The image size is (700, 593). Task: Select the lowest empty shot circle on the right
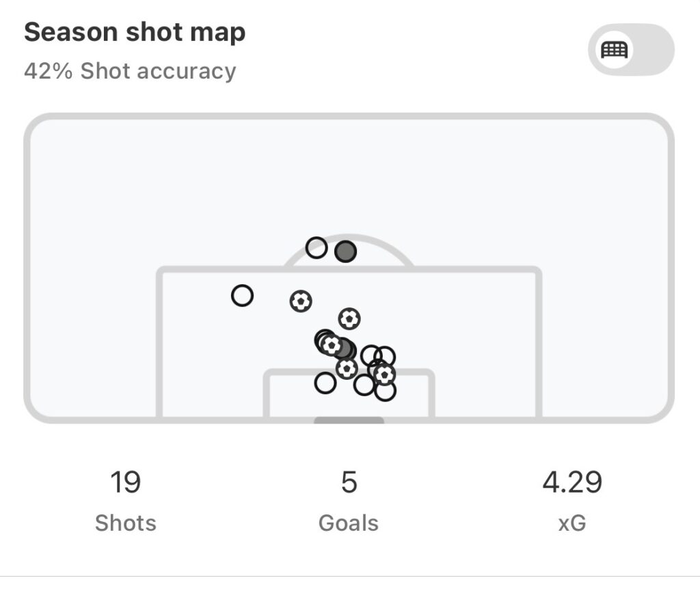pyautogui.click(x=386, y=391)
